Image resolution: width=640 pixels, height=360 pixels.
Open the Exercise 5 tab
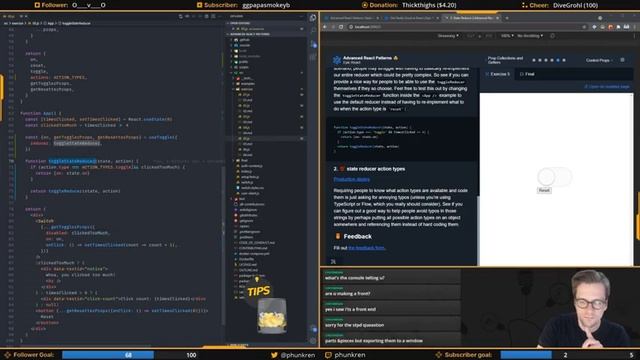[x=498, y=74]
